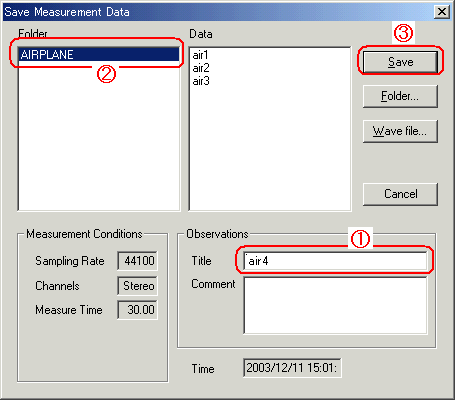This screenshot has width=455, height=400.
Task: Click the Sampling Rate value 44100
Action: click(137, 261)
